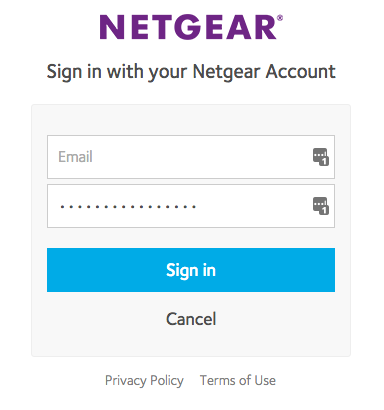Click the masked password dots
This screenshot has width=384, height=410.
coord(128,207)
